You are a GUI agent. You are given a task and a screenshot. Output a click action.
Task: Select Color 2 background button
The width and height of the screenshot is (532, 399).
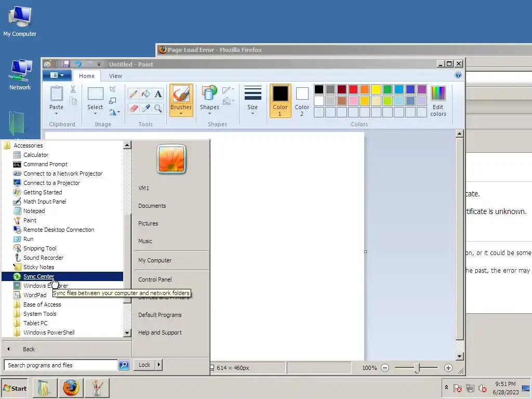(x=302, y=101)
